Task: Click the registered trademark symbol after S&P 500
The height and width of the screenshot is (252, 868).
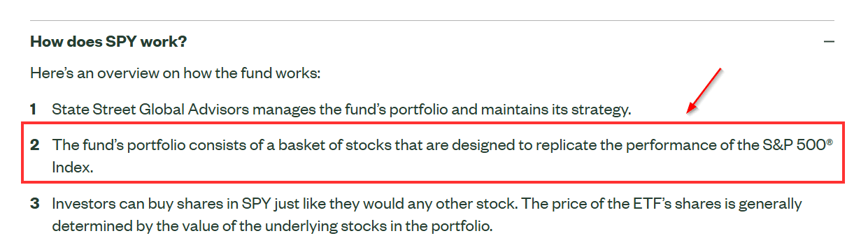Action: [830, 142]
